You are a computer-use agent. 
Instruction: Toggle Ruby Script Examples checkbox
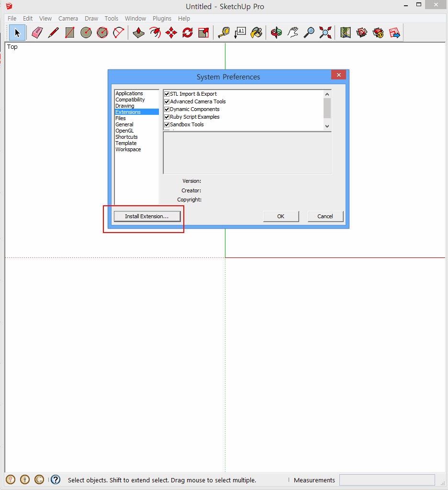point(167,117)
